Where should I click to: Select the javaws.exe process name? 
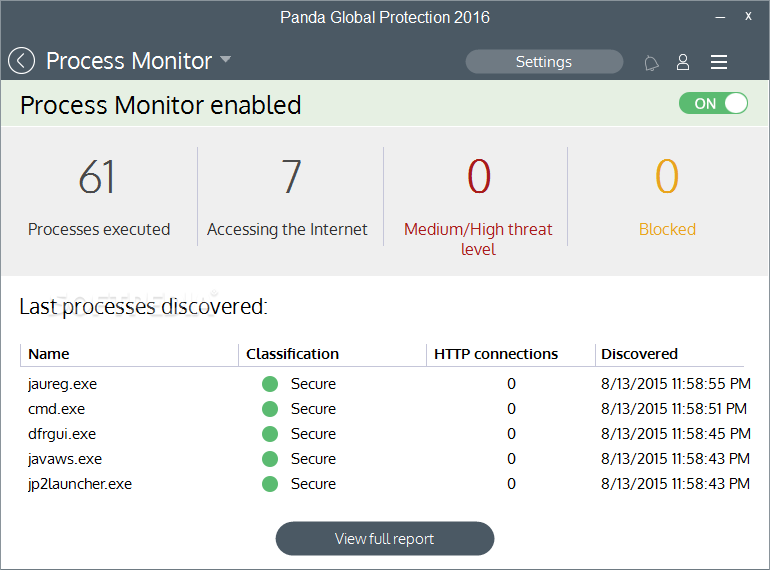point(65,459)
